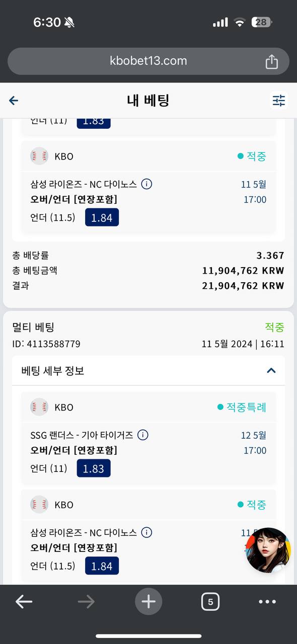The height and width of the screenshot is (644, 297).
Task: Select the 1.84 odds badge in upper bet
Action: pyautogui.click(x=102, y=217)
